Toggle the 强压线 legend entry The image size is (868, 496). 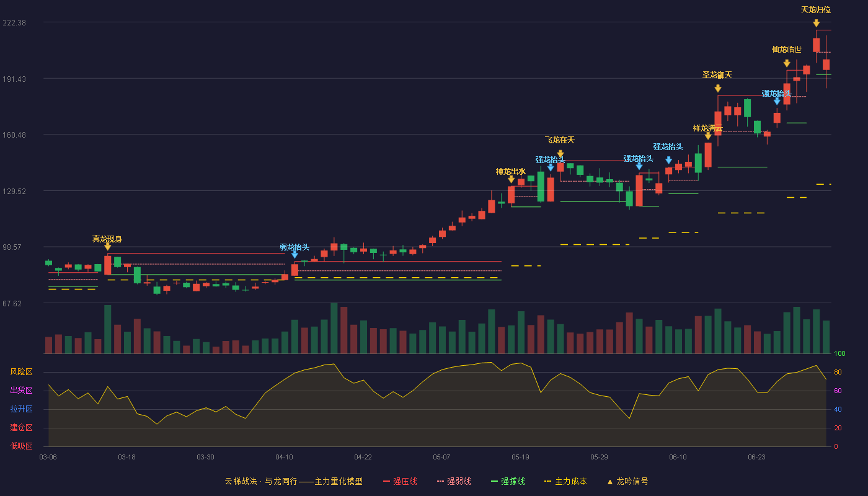tap(400, 481)
